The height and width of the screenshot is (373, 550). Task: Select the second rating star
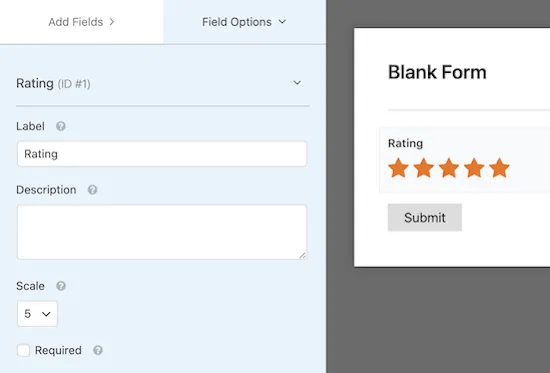[424, 168]
